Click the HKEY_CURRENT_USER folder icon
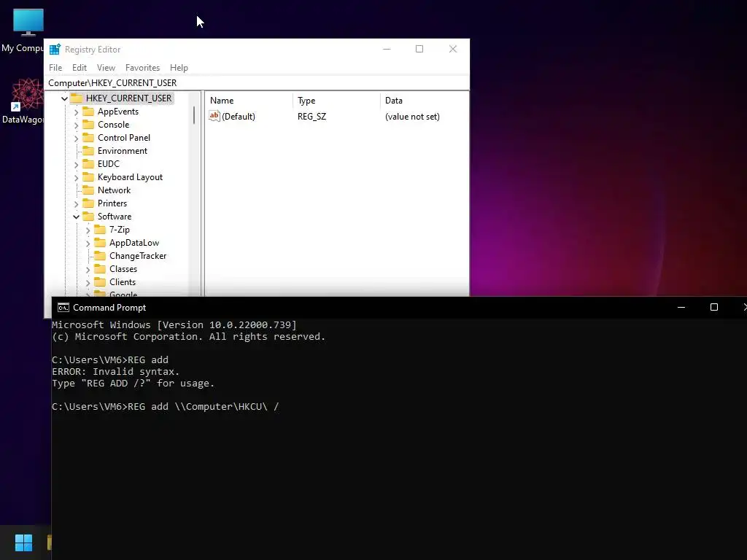The height and width of the screenshot is (560, 747). pyautogui.click(x=77, y=98)
